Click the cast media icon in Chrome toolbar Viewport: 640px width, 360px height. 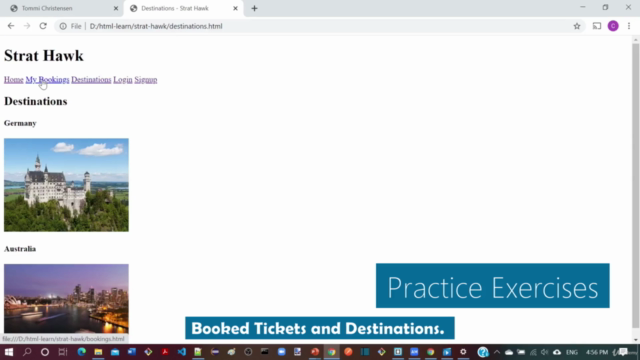(x=597, y=26)
